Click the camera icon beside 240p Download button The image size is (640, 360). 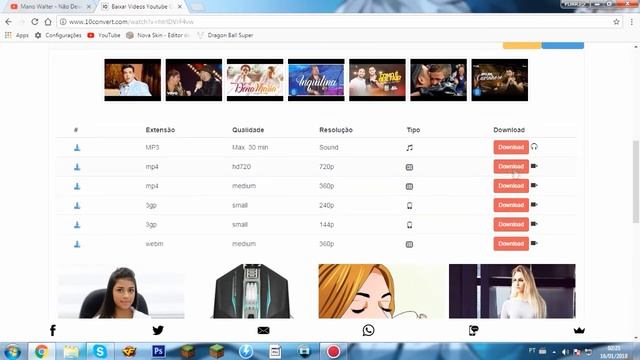click(x=534, y=204)
